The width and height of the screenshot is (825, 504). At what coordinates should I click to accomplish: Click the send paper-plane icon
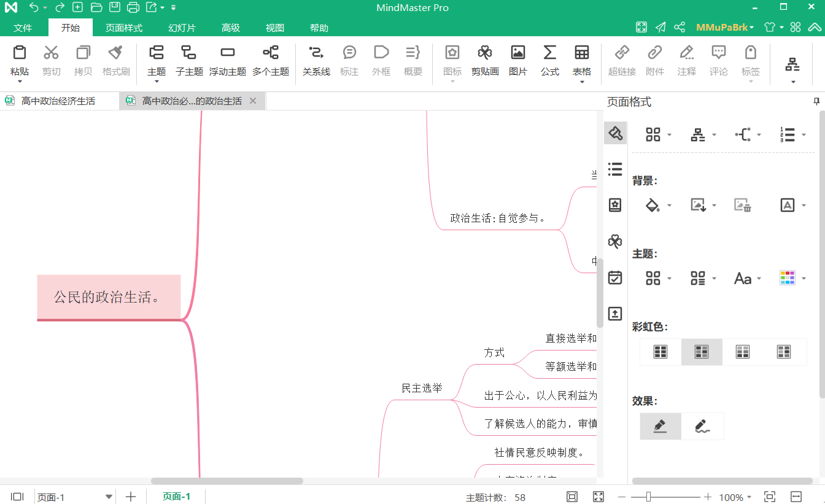660,28
